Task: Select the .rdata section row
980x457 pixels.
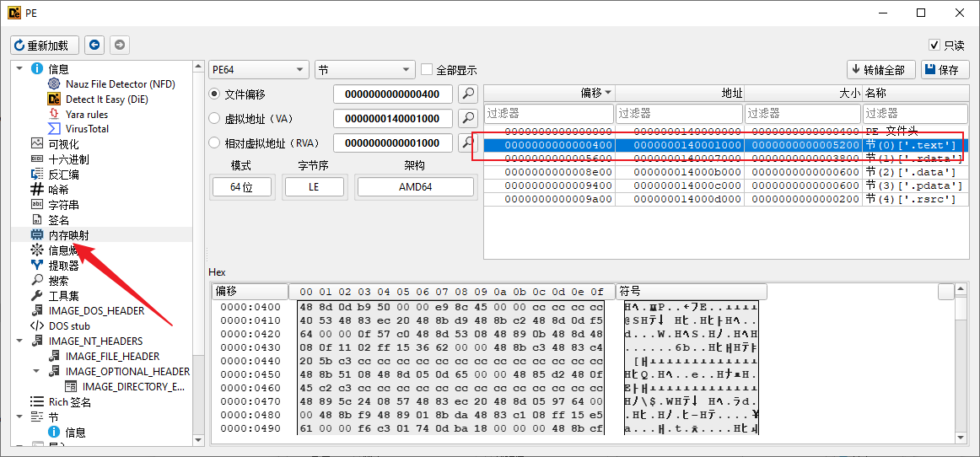Action: (725, 159)
